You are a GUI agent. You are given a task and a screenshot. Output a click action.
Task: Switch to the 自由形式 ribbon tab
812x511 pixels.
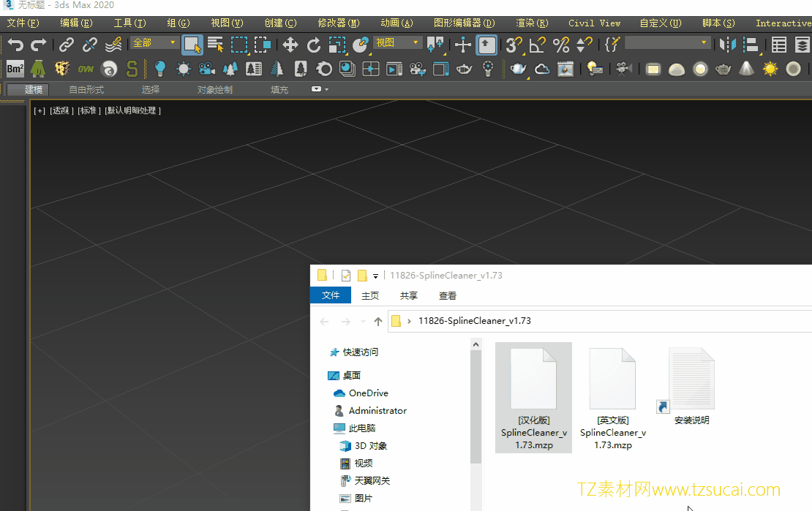click(86, 90)
